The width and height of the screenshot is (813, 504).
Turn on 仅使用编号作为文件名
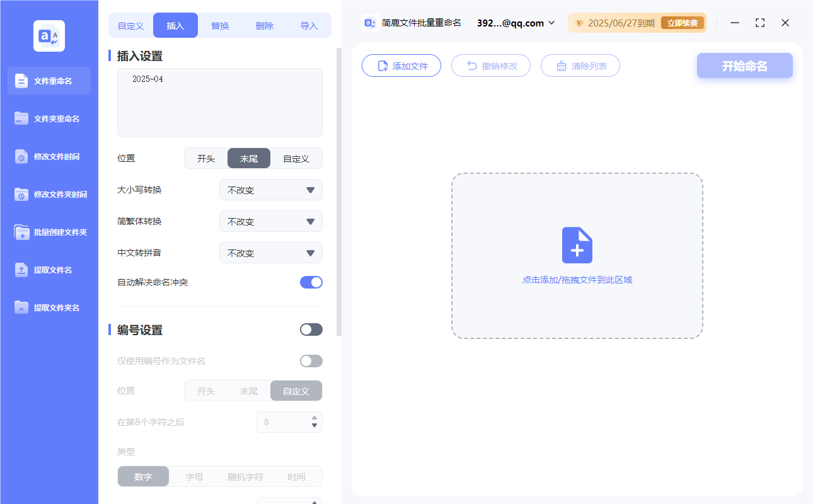311,360
